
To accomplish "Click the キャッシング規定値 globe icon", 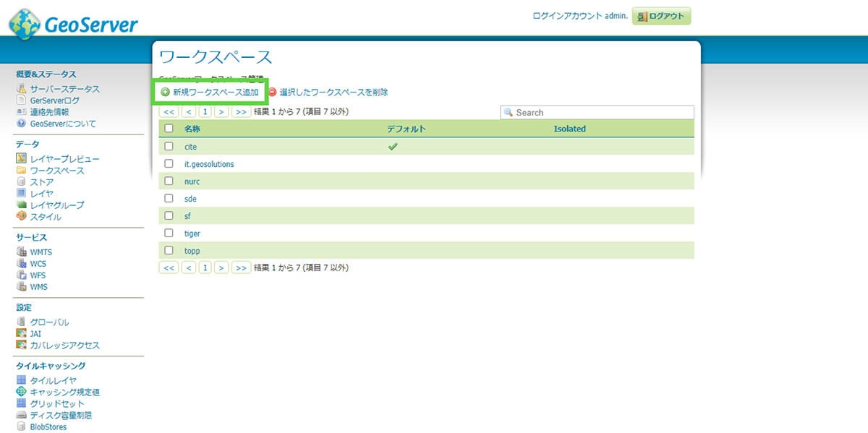I will coord(21,393).
